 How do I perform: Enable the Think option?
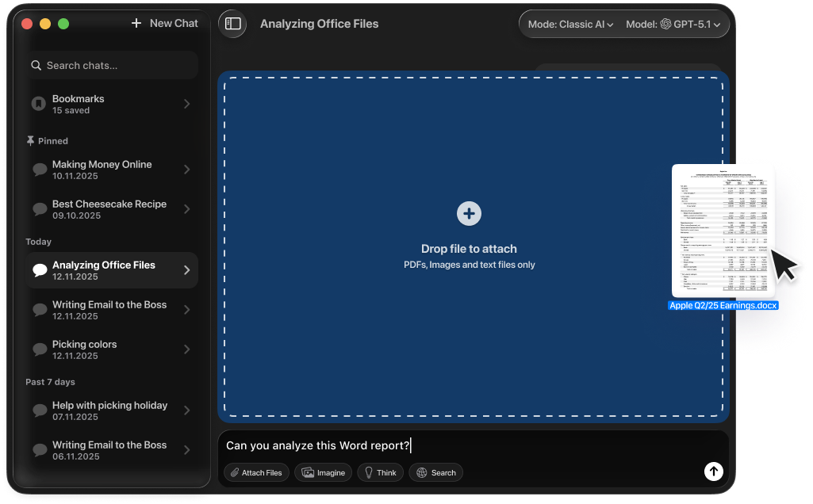point(380,472)
